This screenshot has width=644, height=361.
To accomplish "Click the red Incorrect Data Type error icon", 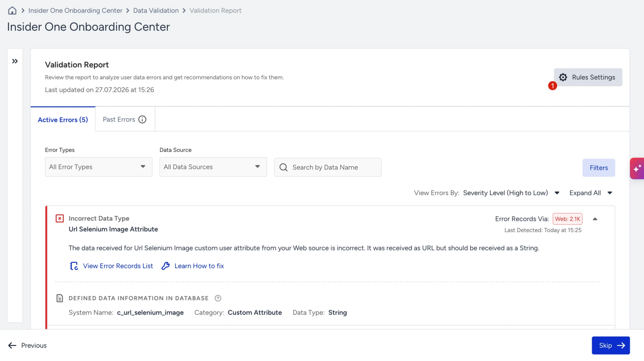I will click(60, 218).
